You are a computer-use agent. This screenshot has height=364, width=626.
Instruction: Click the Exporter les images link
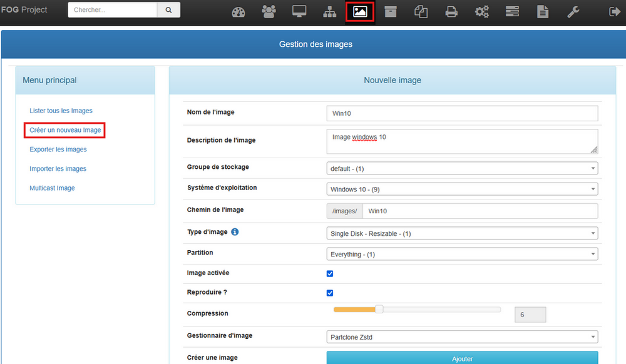point(58,149)
